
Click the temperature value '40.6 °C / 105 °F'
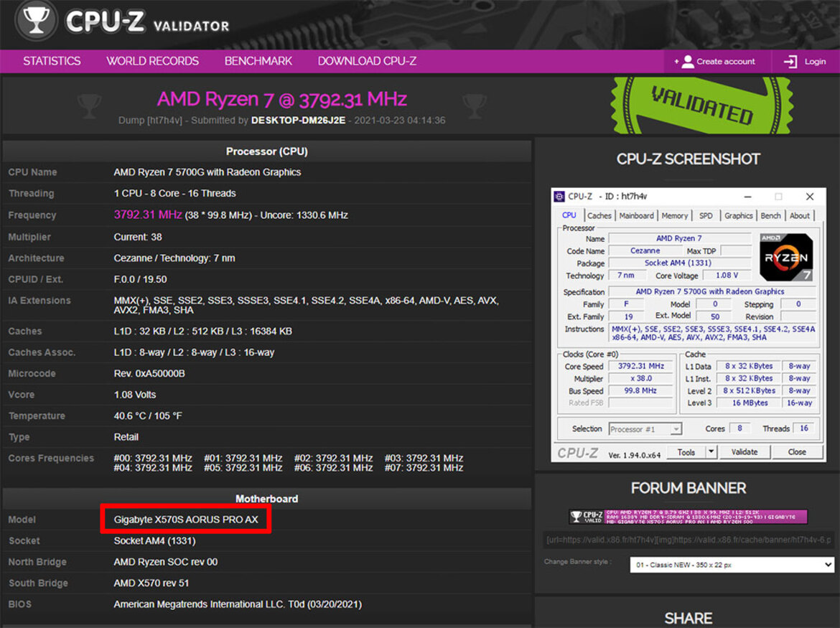(148, 416)
